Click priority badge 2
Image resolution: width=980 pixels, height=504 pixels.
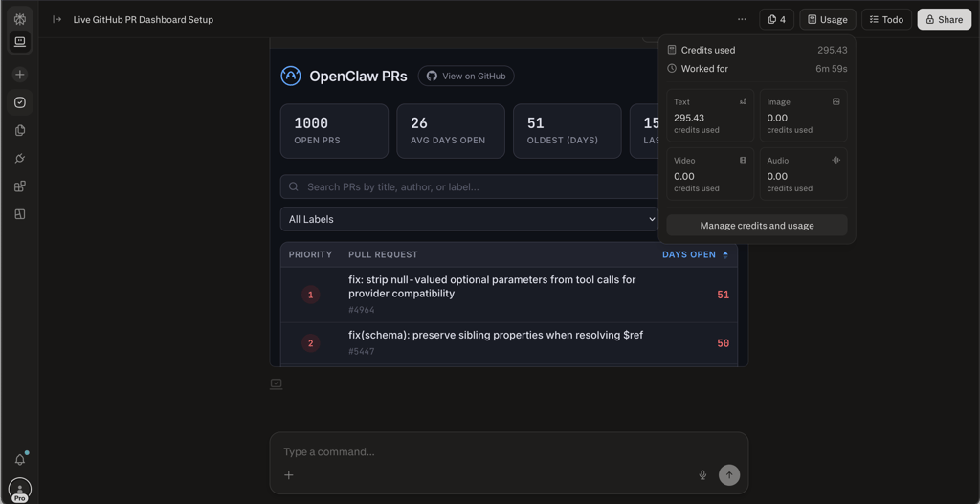coord(311,343)
